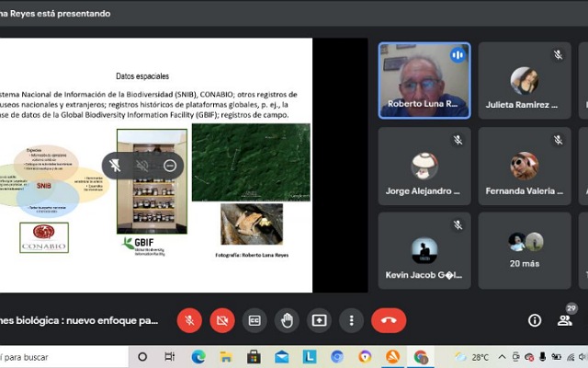Image resolution: width=588 pixels, height=368 pixels.
Task: Click the 'Datos espaciales' slide title
Action: (x=142, y=76)
